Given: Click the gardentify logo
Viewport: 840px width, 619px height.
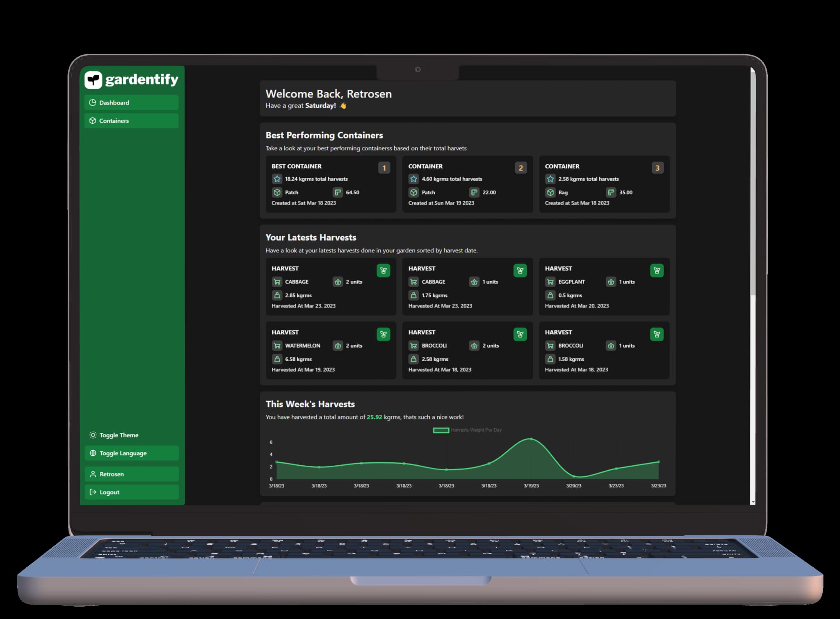Looking at the screenshot, I should point(131,80).
